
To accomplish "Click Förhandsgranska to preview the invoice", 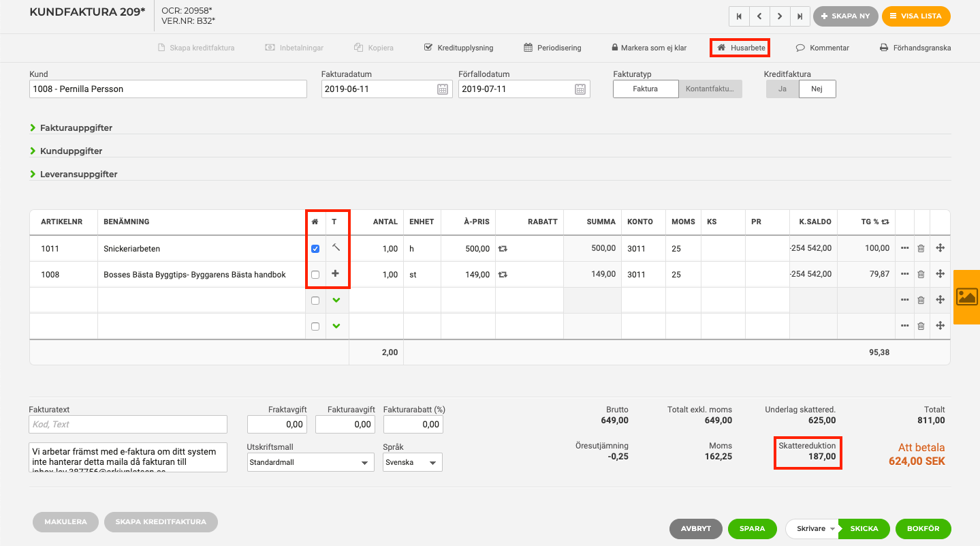I will tap(915, 48).
